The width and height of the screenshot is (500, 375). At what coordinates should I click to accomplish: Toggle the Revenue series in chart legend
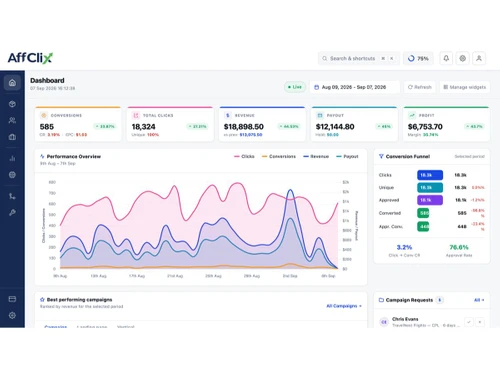pos(316,156)
